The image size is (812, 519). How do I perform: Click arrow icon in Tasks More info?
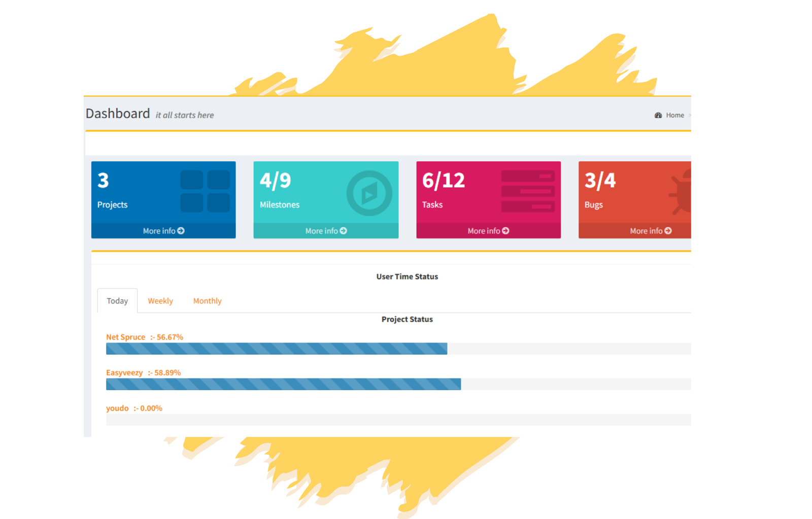[506, 231]
